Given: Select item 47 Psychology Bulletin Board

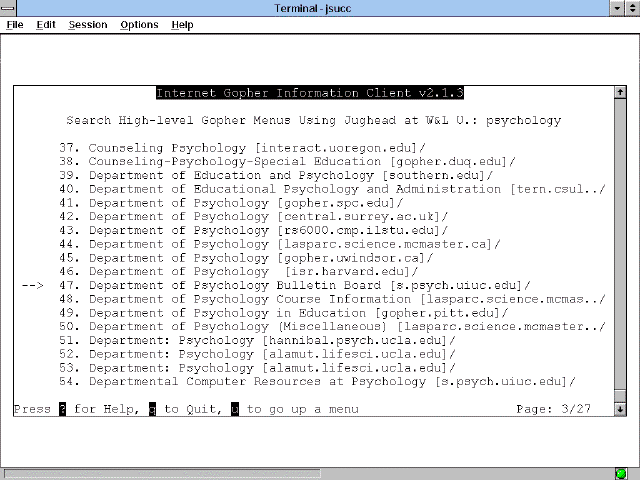Looking at the screenshot, I should 295,286.
